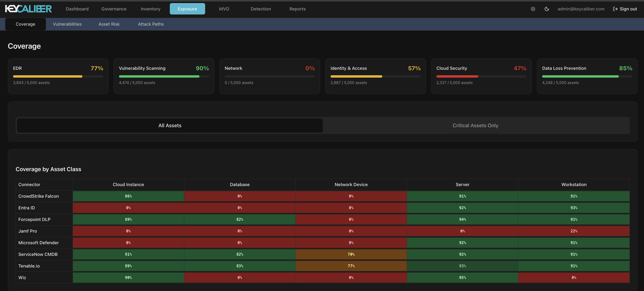This screenshot has height=291, width=644.
Task: Click the Cloud Instance column header
Action: (x=128, y=185)
